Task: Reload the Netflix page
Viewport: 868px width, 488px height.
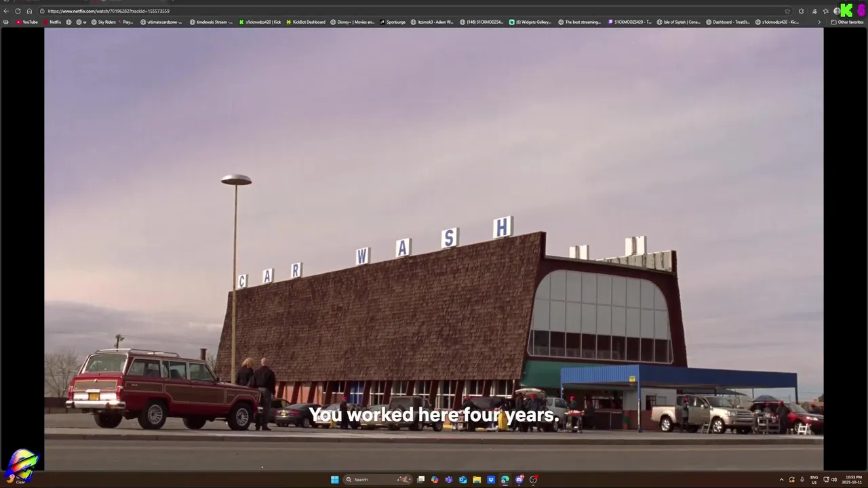Action: [18, 11]
